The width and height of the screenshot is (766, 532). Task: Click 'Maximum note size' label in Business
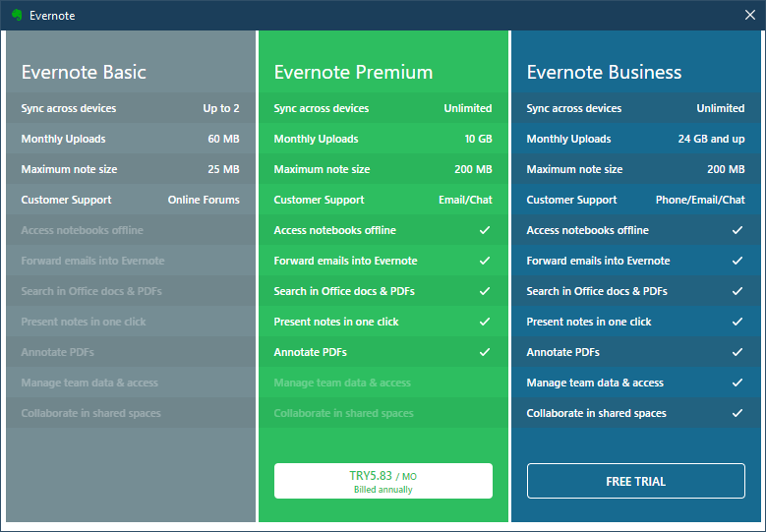pyautogui.click(x=574, y=169)
